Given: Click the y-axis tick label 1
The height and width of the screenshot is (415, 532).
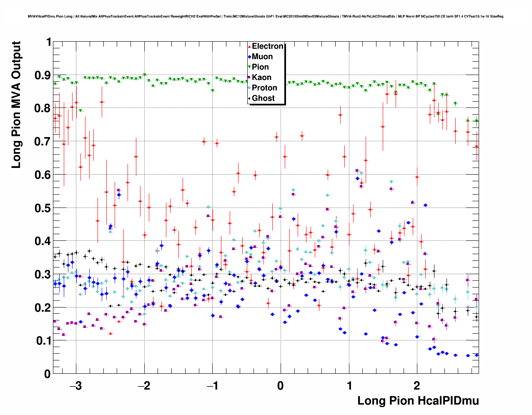Looking at the screenshot, I should point(48,42).
